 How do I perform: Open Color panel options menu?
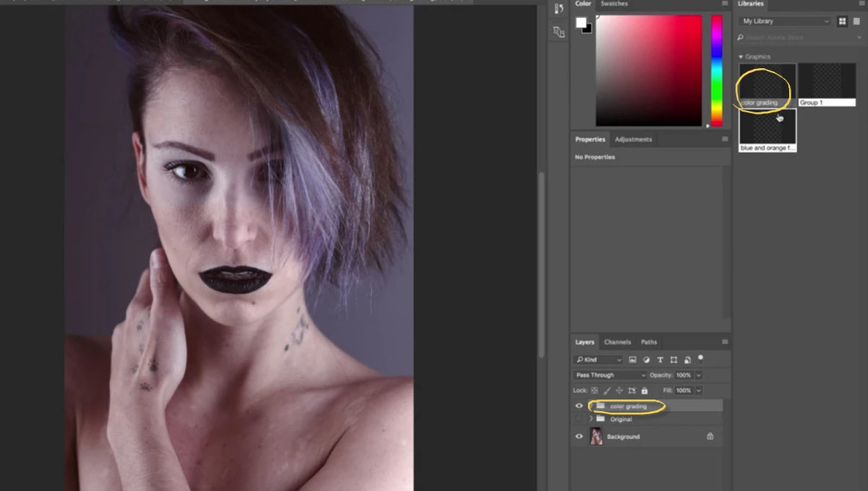tap(724, 4)
